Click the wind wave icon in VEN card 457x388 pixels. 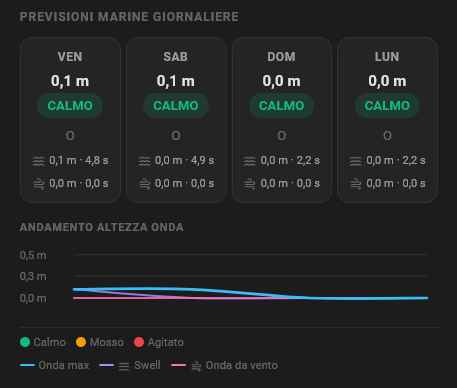pos(39,184)
